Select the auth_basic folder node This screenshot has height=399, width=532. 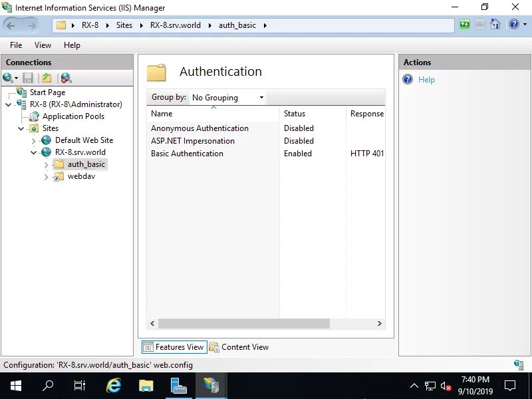tap(86, 164)
